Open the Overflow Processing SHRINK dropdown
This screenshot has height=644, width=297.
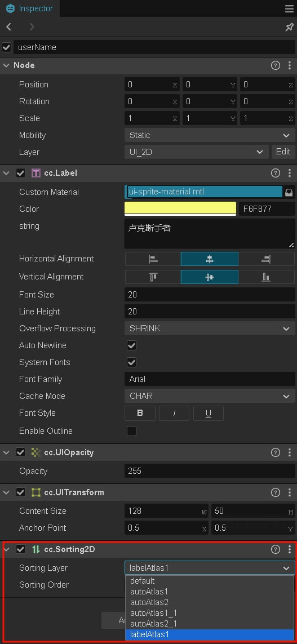210,328
